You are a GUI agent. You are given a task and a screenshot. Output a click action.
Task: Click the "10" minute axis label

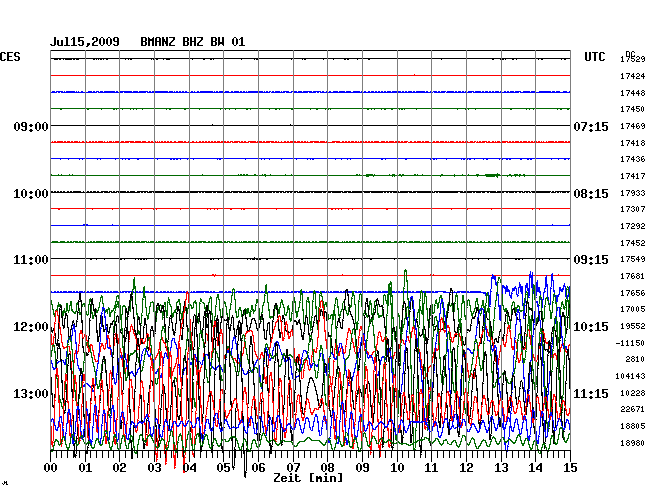397,468
